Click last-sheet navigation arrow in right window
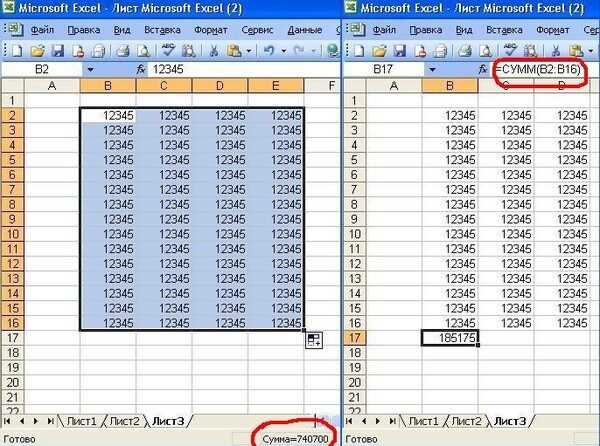Image resolution: width=600 pixels, height=446 pixels. 392,421
